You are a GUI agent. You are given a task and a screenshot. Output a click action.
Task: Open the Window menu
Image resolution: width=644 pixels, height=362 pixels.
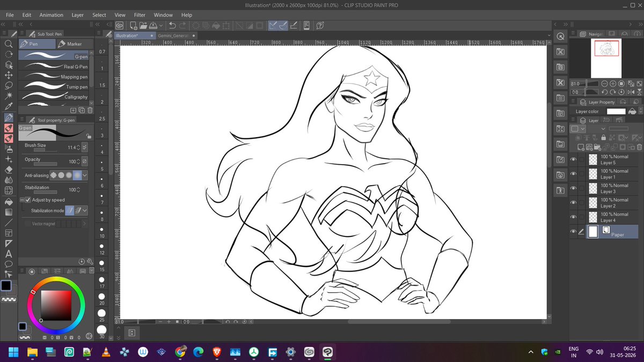(x=163, y=15)
